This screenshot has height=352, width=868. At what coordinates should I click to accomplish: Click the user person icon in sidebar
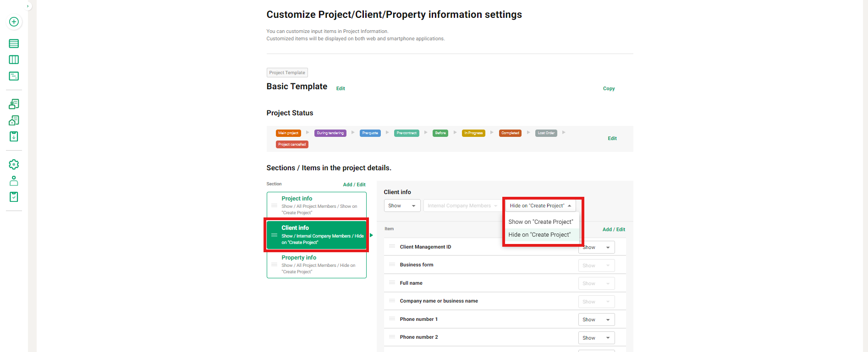(14, 181)
